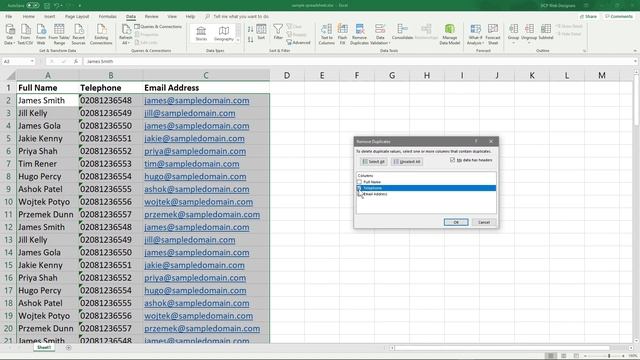The image size is (640, 360).
Task: Cancel the Remove Duplicates dialog
Action: 484,222
